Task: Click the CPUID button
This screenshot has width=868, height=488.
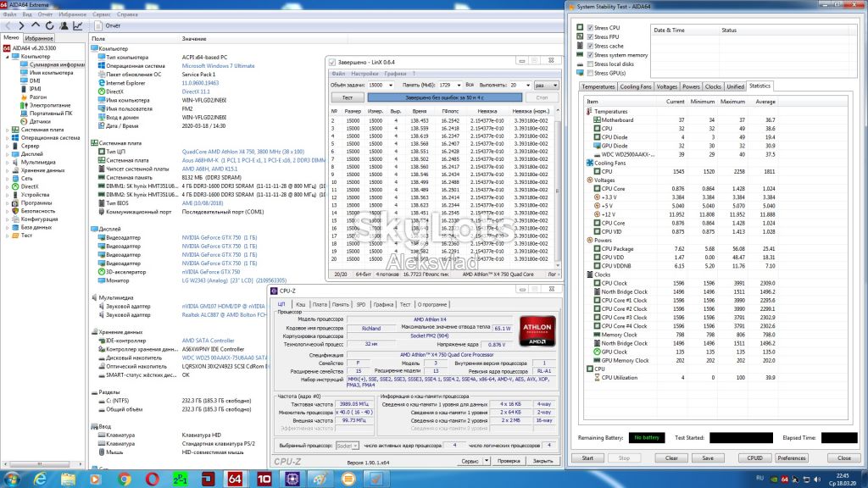Action: [x=754, y=458]
